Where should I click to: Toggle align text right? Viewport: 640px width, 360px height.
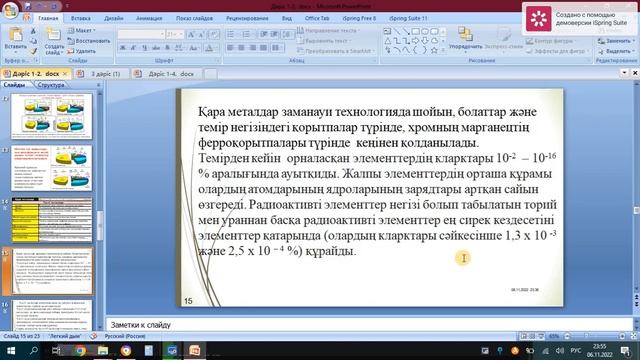point(253,48)
